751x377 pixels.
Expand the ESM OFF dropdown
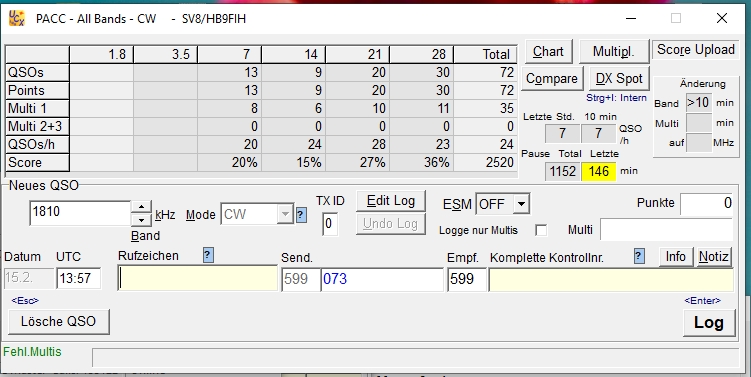tap(521, 205)
